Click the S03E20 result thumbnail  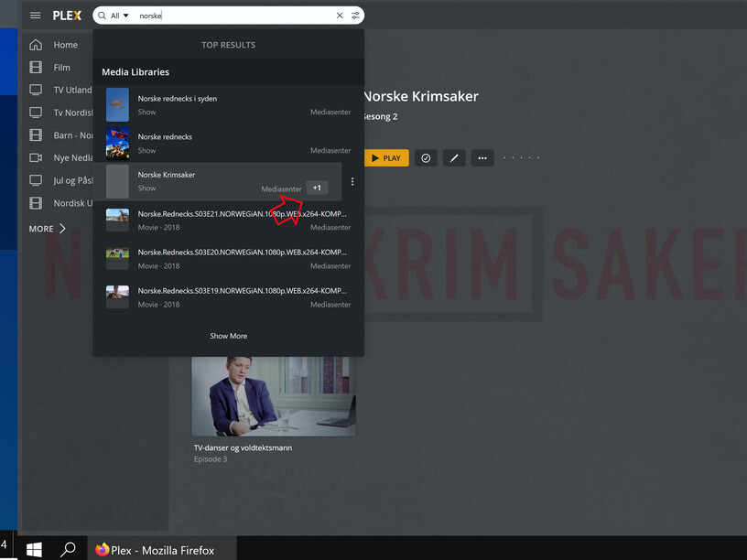tap(117, 259)
